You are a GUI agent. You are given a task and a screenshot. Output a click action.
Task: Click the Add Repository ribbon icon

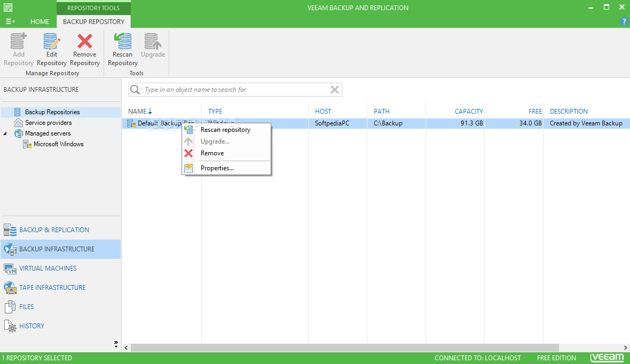pyautogui.click(x=18, y=41)
